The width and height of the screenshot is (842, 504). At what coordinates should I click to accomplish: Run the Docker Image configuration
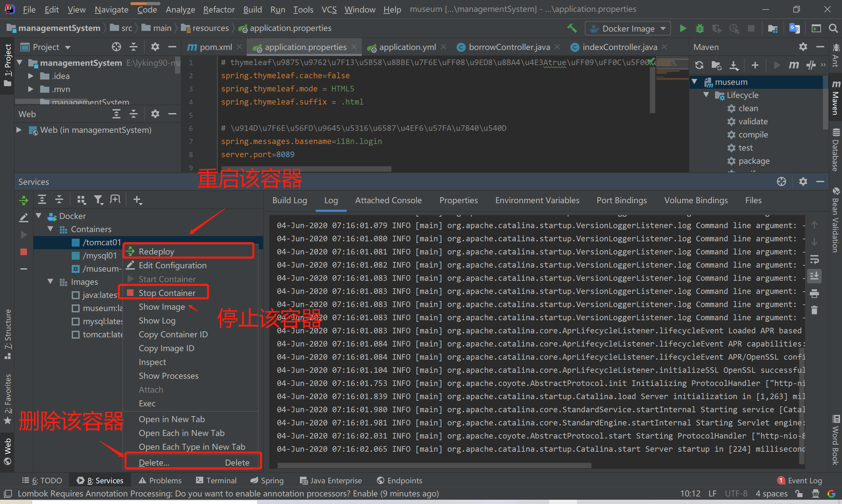[x=683, y=28]
